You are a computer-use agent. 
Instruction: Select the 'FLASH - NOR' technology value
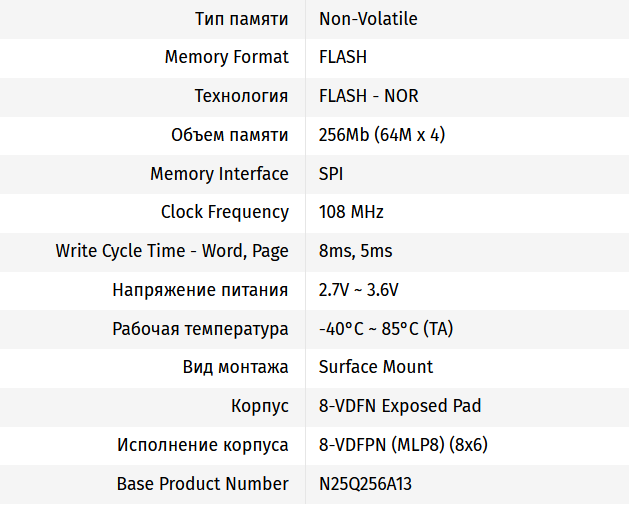pyautogui.click(x=368, y=96)
